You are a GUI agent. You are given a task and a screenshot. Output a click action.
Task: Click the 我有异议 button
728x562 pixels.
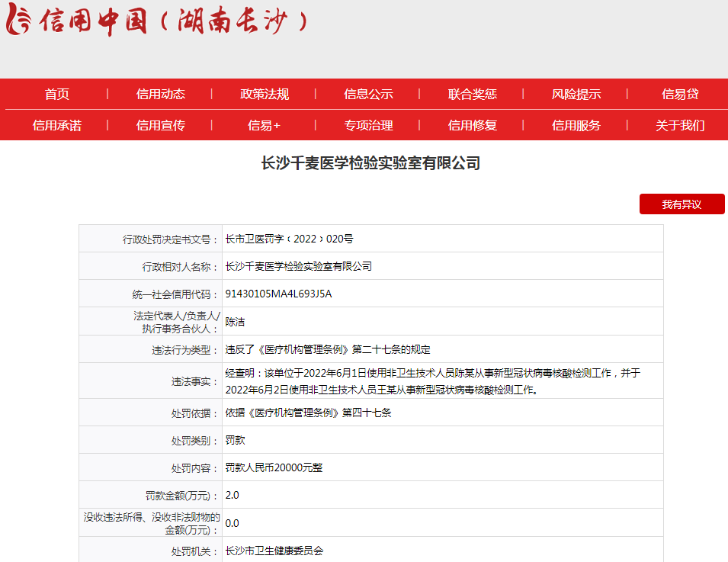[x=682, y=204]
